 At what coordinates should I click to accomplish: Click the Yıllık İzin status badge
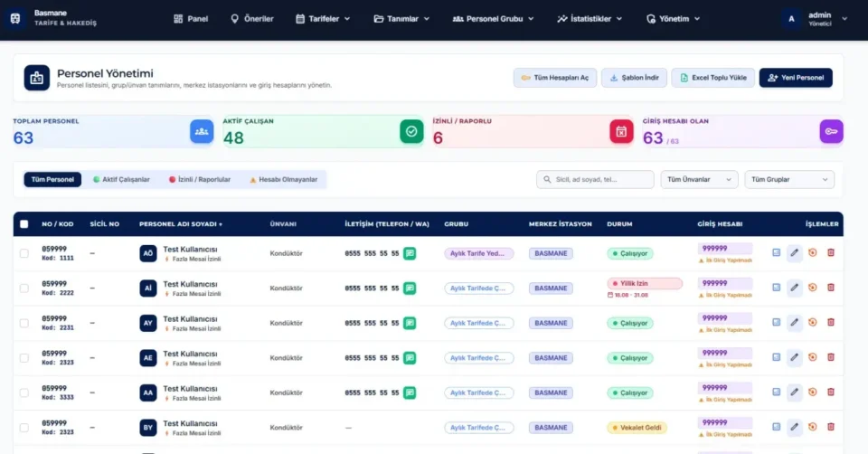pyautogui.click(x=645, y=283)
